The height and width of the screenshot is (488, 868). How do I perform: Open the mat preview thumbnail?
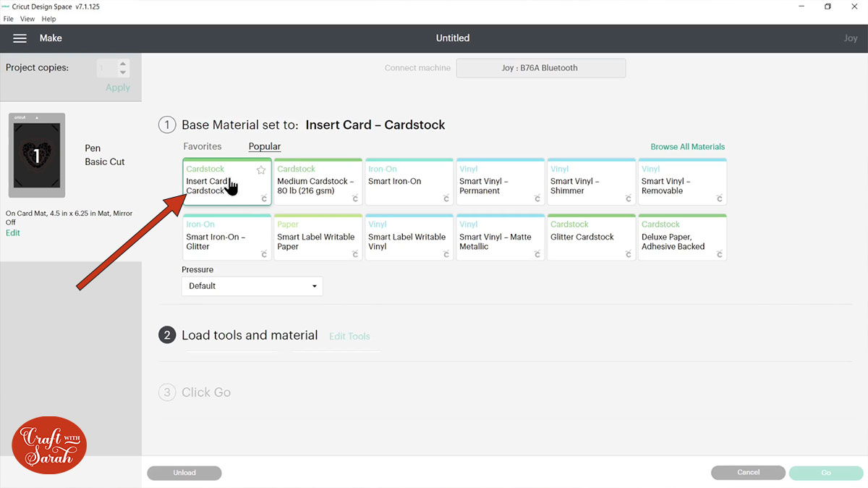(x=37, y=155)
